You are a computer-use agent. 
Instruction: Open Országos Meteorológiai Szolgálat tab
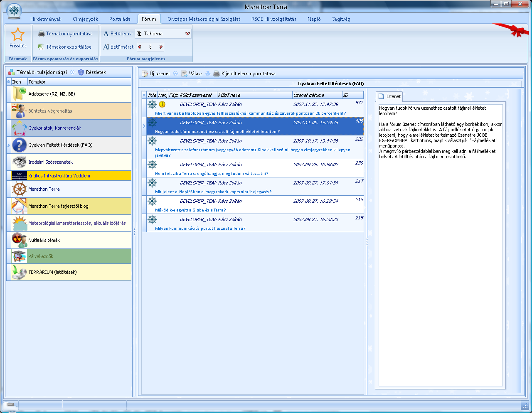coord(204,19)
